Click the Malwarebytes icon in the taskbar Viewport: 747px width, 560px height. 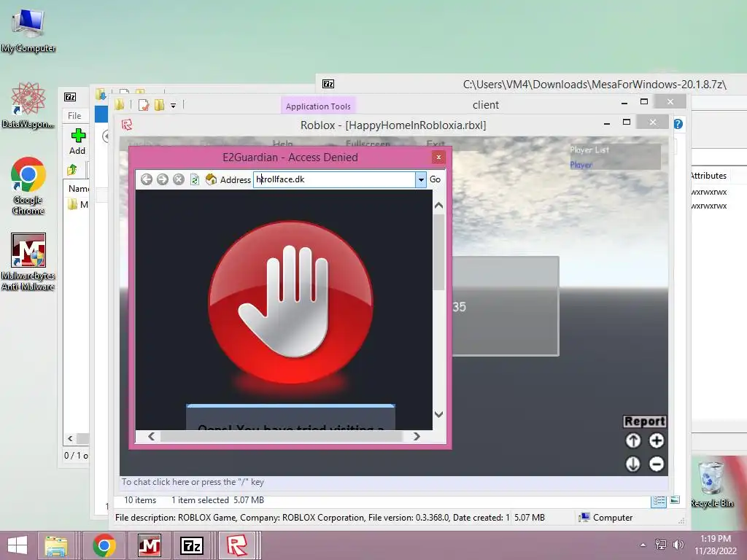point(149,545)
